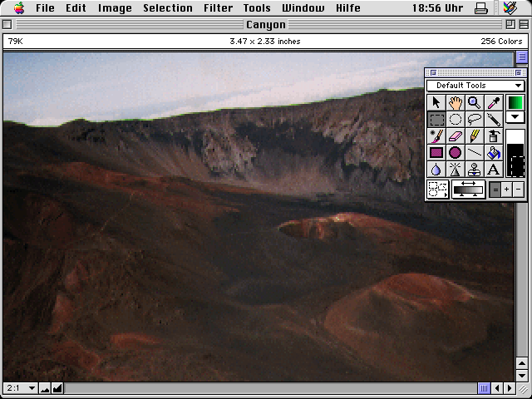The image size is (532, 399).
Task: Select the filled Oval shape tool
Action: click(x=456, y=153)
